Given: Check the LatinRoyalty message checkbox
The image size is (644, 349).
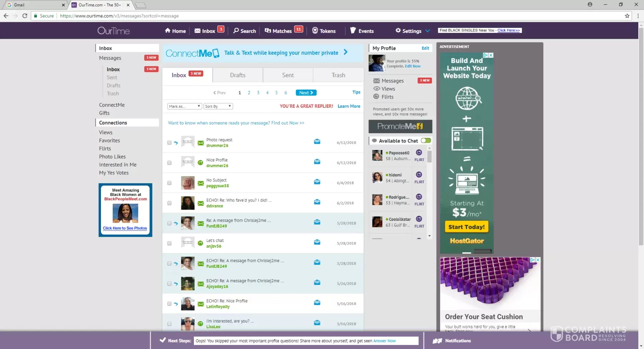Looking at the screenshot, I should coord(170,304).
